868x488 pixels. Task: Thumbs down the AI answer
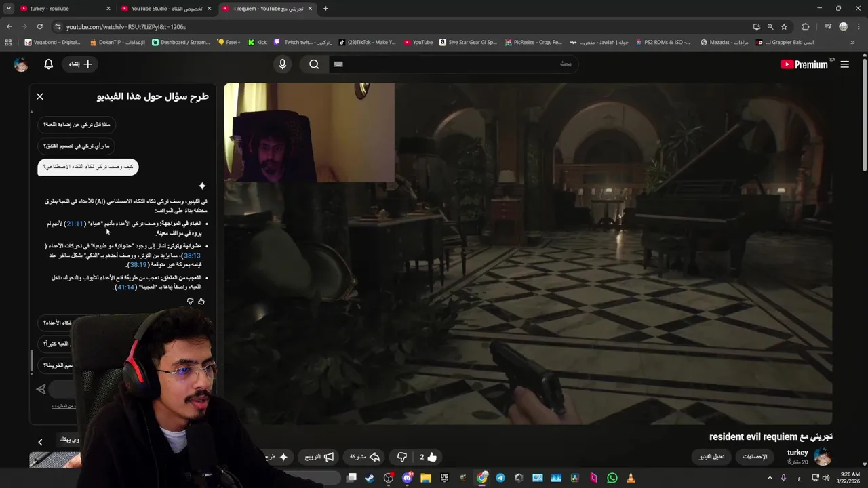click(x=191, y=301)
